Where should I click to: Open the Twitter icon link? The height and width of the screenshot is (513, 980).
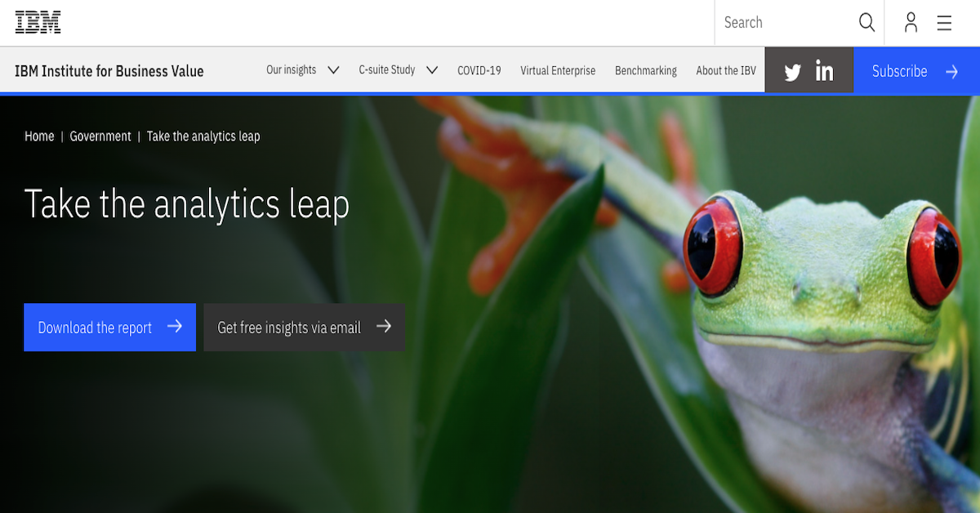[792, 72]
